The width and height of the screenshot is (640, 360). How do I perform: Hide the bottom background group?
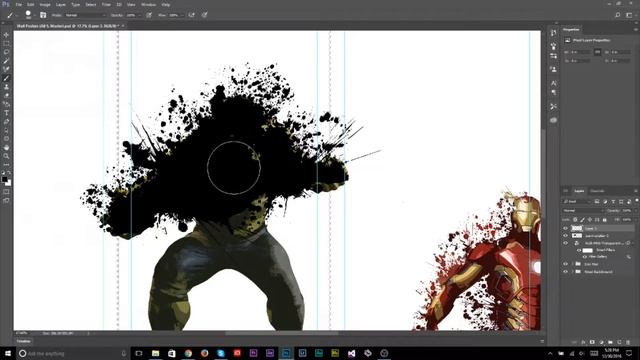coord(566,271)
